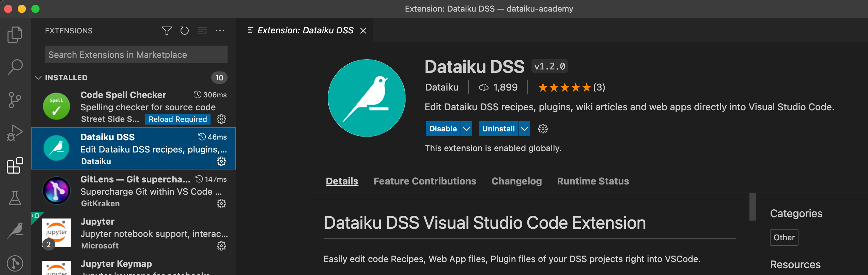This screenshot has width=868, height=275.
Task: Click the Dataiku DSS large bird logo
Action: point(367,98)
